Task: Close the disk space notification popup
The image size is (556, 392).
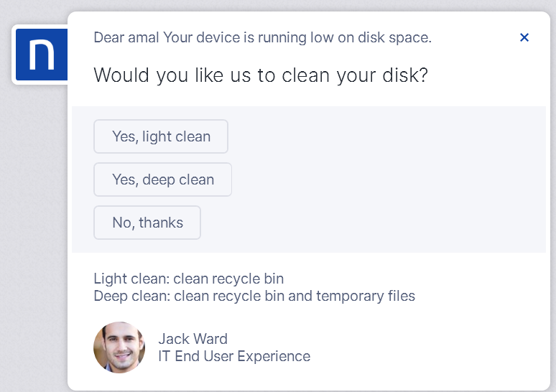Action: [x=524, y=37]
